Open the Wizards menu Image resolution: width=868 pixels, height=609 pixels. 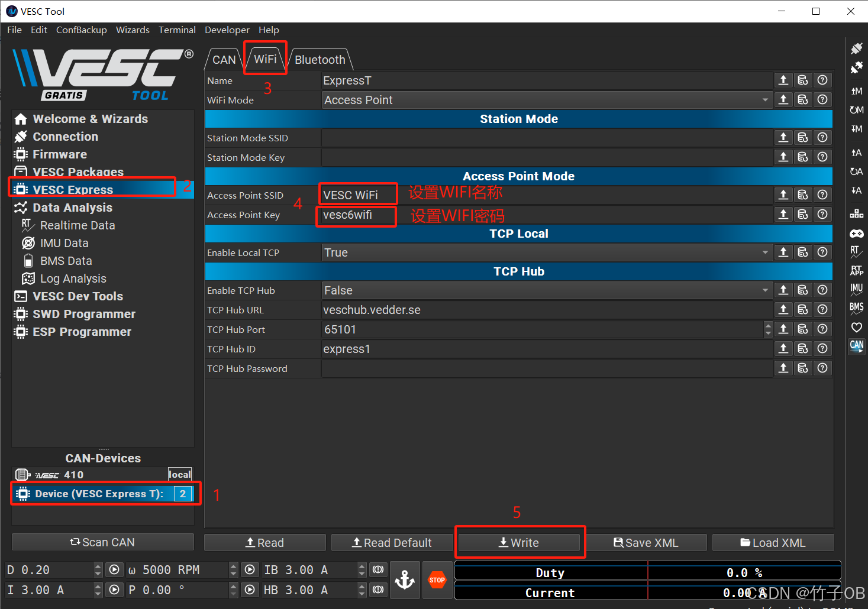[133, 30]
